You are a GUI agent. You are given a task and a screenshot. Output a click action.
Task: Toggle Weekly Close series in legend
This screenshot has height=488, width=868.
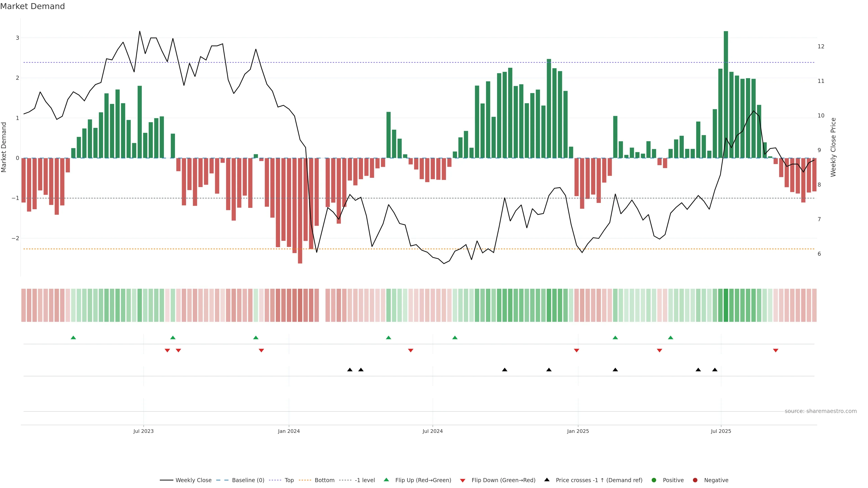tap(193, 480)
